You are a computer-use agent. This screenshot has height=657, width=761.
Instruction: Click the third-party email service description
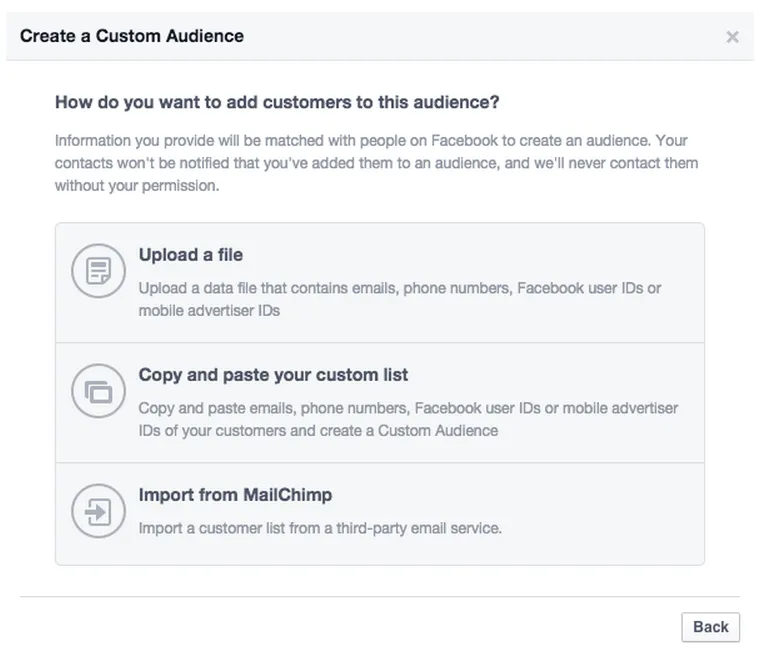pyautogui.click(x=320, y=527)
